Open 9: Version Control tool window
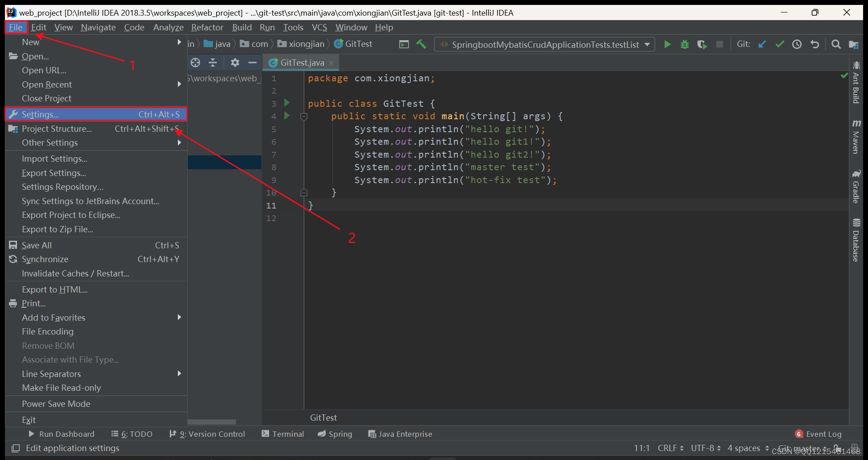Image resolution: width=868 pixels, height=460 pixels. [x=207, y=434]
